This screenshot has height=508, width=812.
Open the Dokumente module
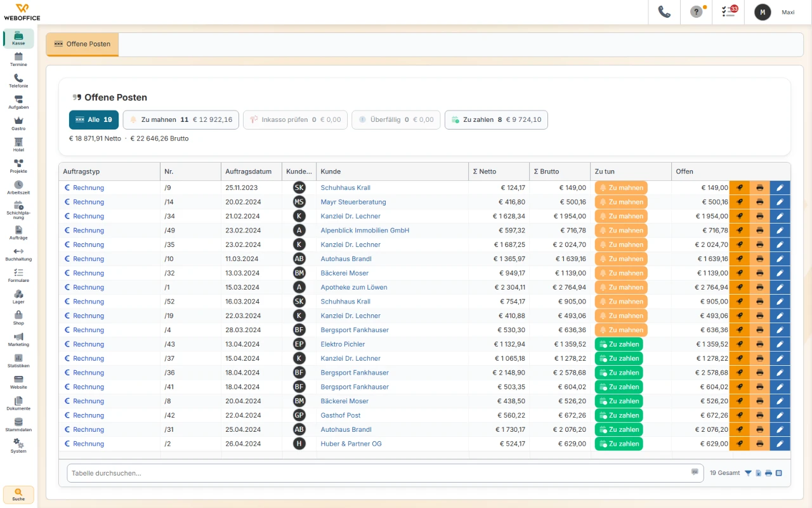(18, 404)
